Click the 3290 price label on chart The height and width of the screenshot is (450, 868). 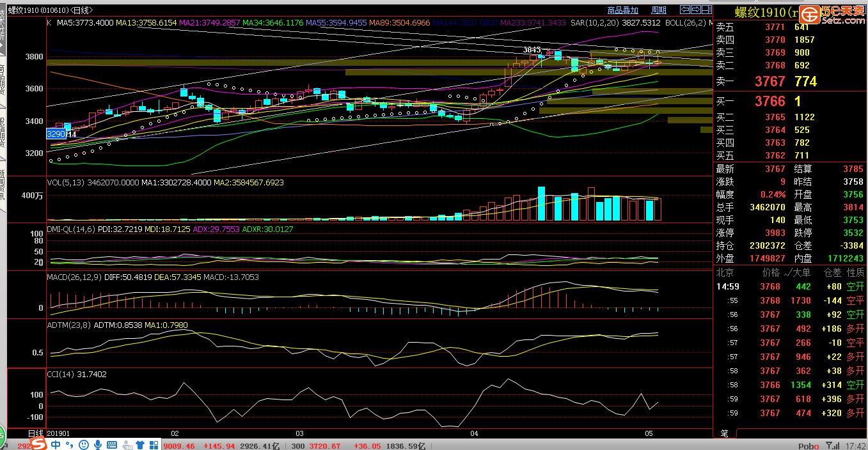[x=56, y=134]
